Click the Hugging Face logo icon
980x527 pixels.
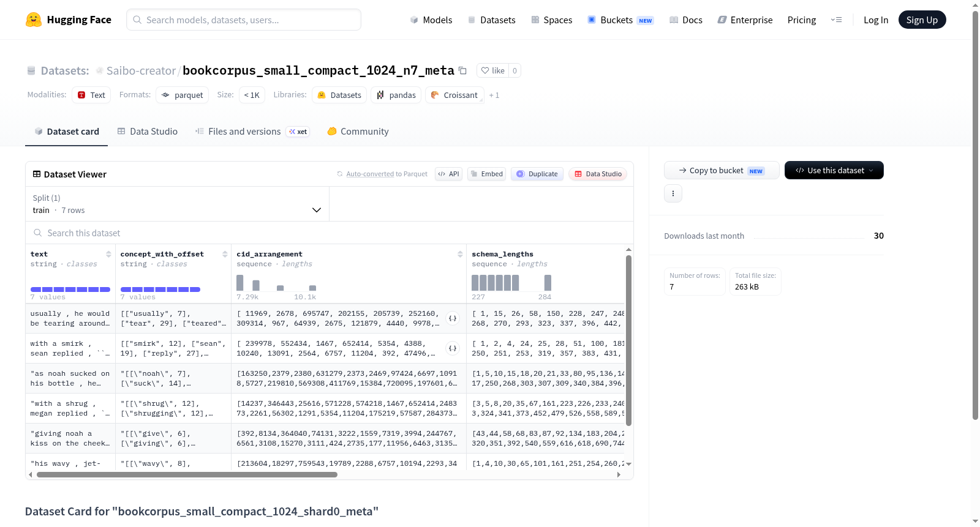(x=34, y=20)
